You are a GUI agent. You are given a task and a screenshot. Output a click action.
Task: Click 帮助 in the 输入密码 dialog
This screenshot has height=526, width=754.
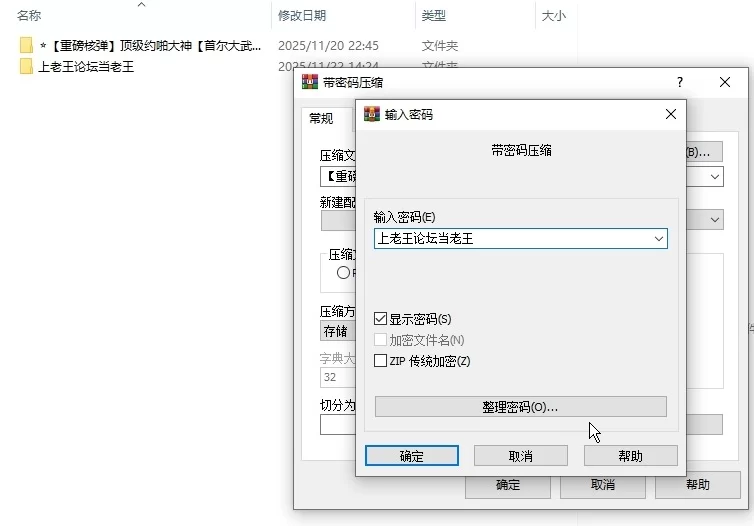630,456
